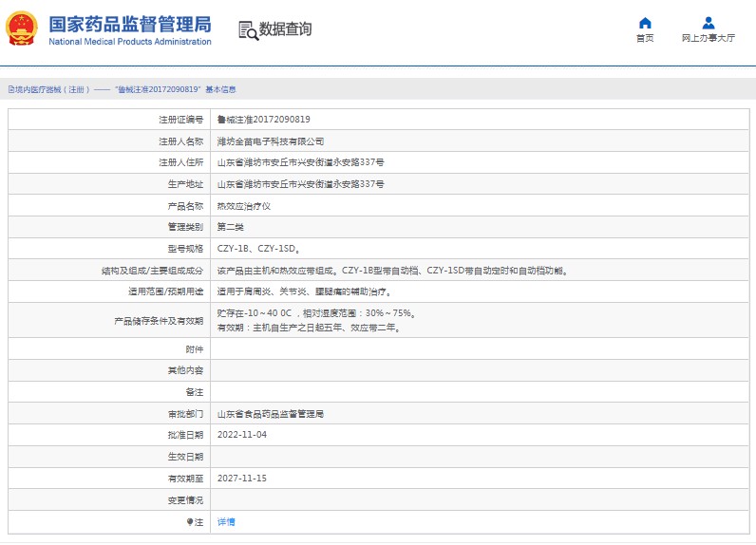Click validity line 有效期：主机自生产之日起五年
756x545 pixels.
[309, 328]
